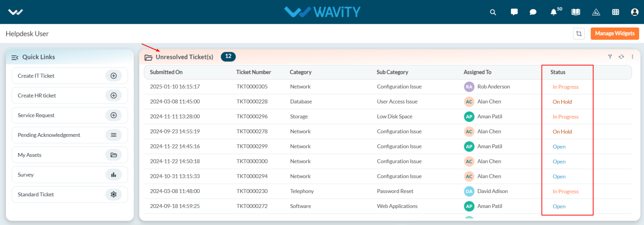Click plus icon next to Create IT Ticket
The width and height of the screenshot is (644, 225).
114,76
